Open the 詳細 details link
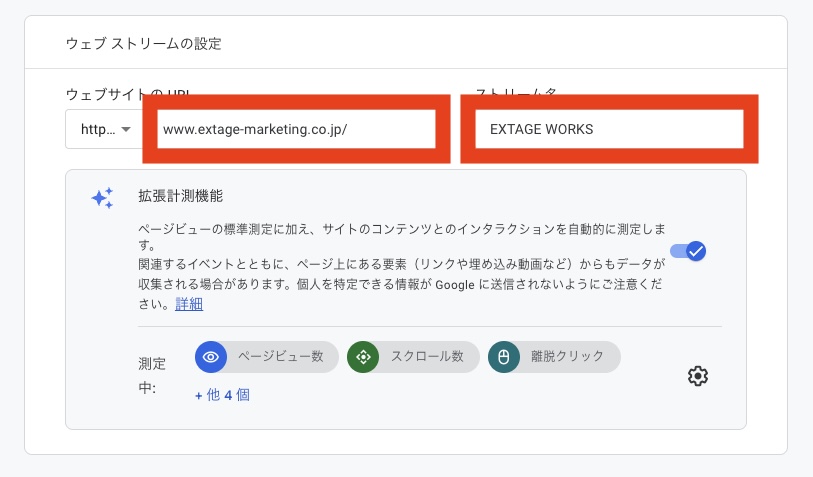 [189, 304]
